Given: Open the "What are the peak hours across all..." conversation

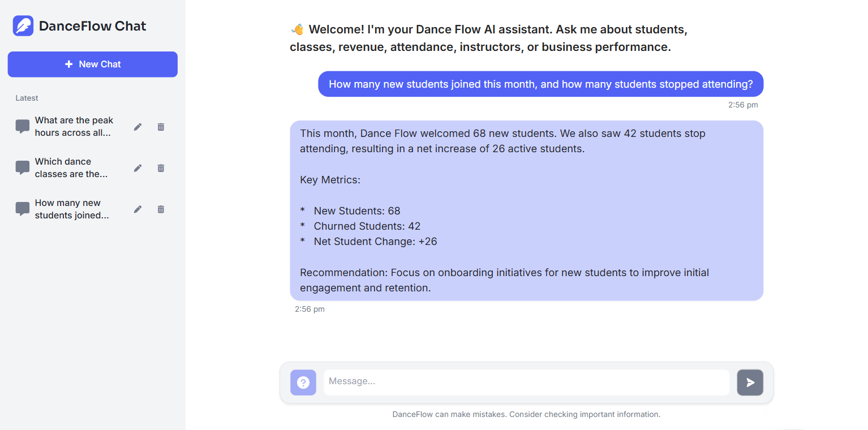Looking at the screenshot, I should click(74, 127).
